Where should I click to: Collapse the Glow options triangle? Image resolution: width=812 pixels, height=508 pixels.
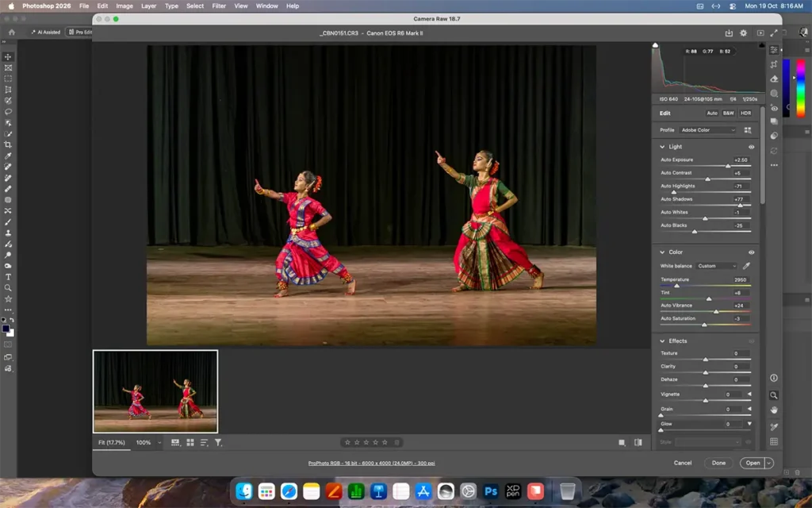tap(749, 424)
